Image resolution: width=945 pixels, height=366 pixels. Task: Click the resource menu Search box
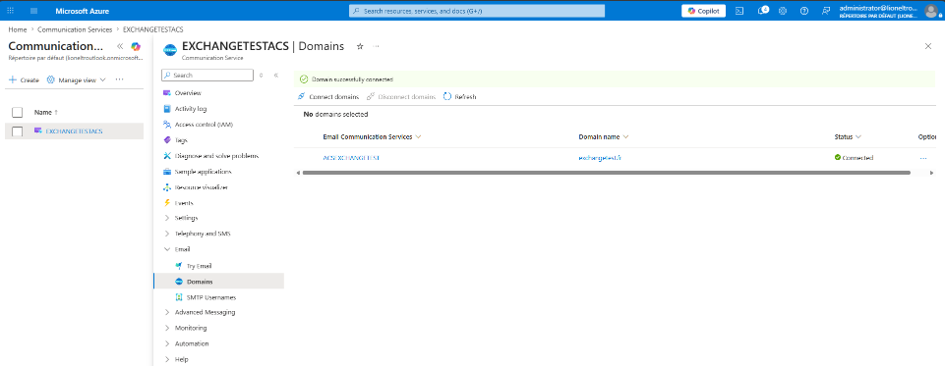(207, 75)
